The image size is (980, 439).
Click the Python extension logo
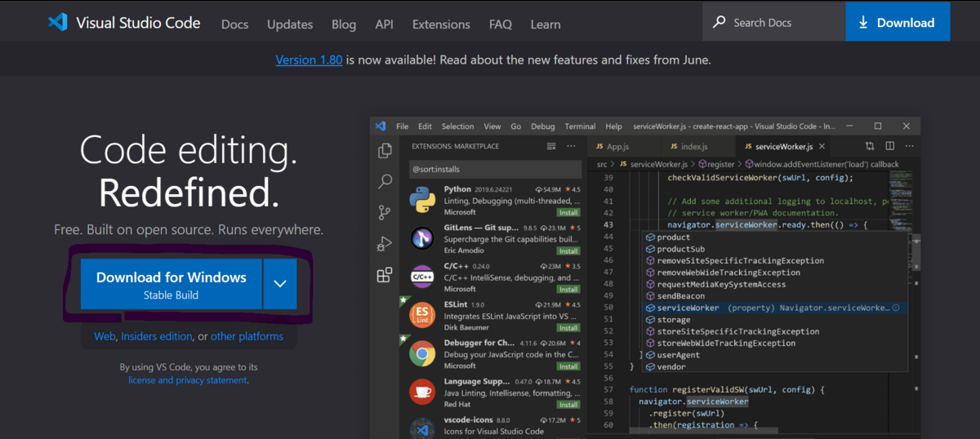tap(422, 199)
